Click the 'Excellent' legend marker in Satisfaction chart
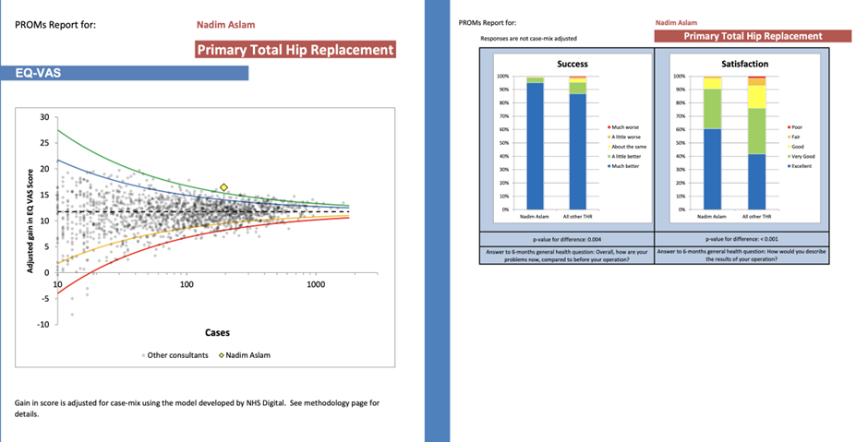Image resolution: width=868 pixels, height=442 pixels. click(x=787, y=166)
